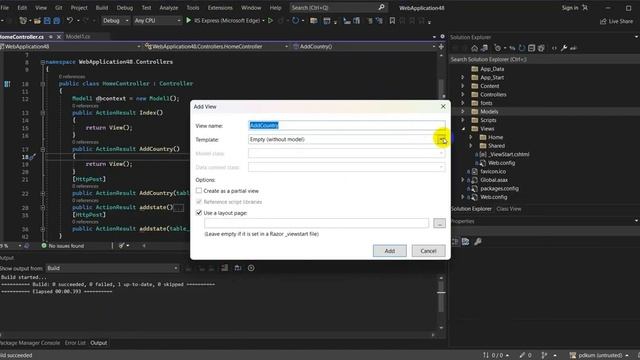640x360 pixels.
Task: Expand the Controllers folder in Solution Explorer
Action: pyautogui.click(x=462, y=94)
